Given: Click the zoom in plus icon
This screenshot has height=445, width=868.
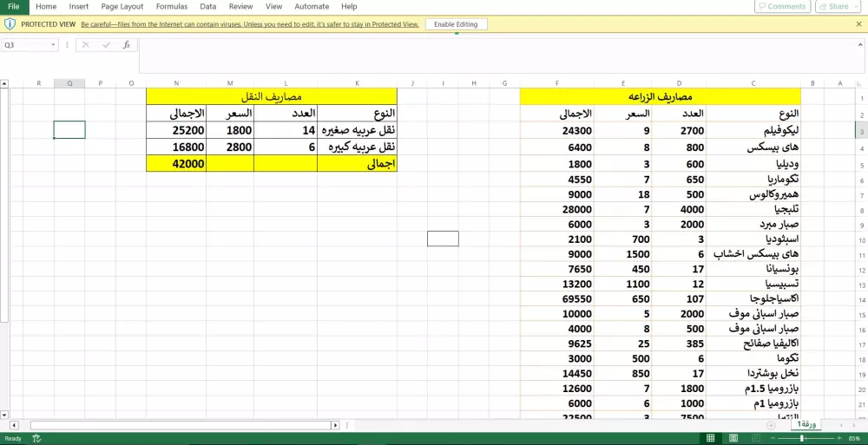Looking at the screenshot, I should [x=839, y=438].
